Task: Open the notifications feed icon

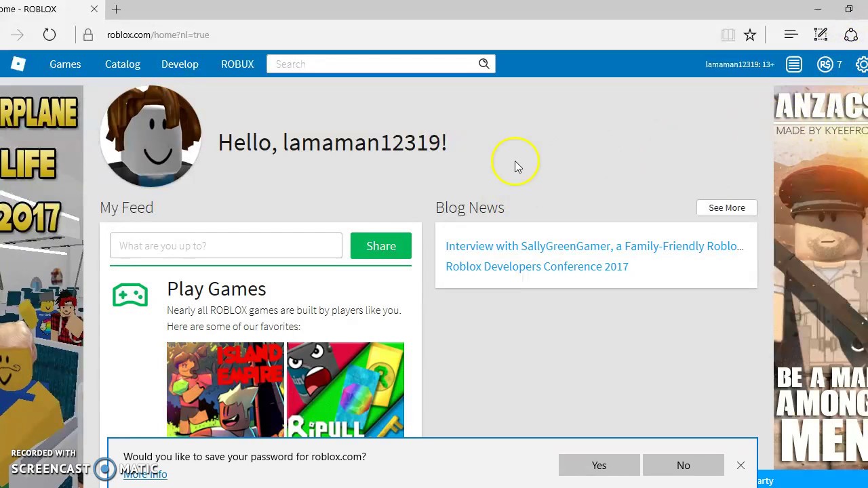Action: [794, 64]
